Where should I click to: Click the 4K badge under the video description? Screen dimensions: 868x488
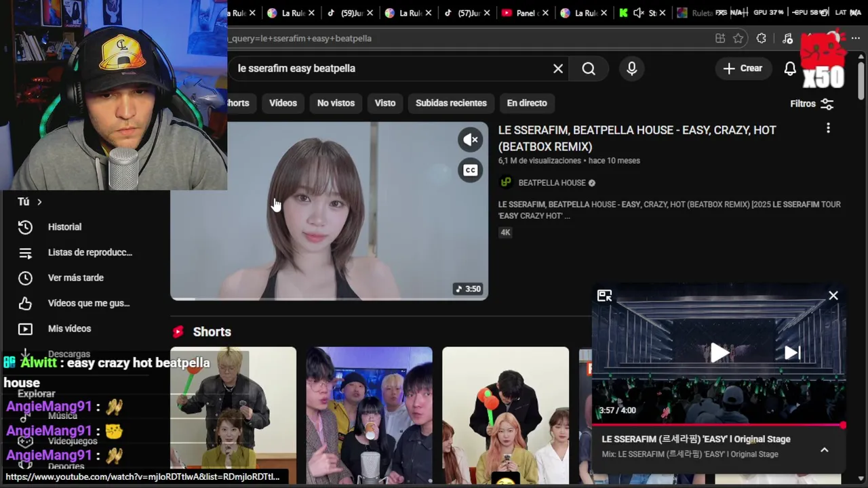click(505, 232)
